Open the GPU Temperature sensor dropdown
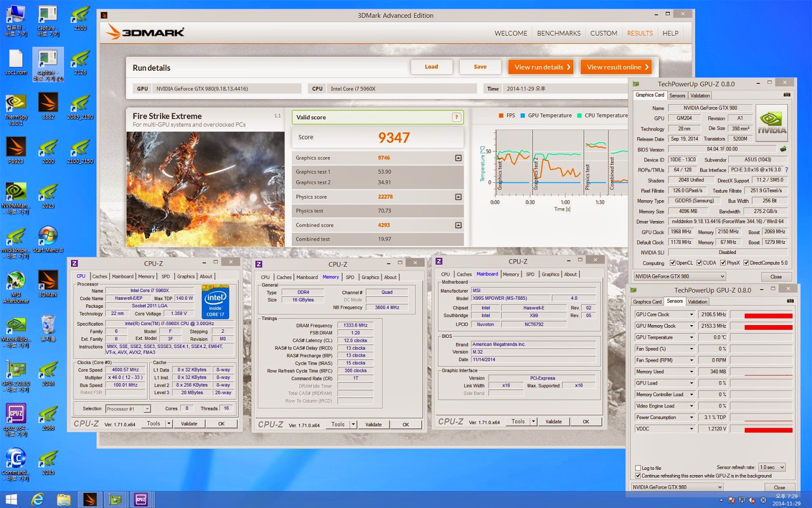This screenshot has width=812, height=508. pos(691,337)
